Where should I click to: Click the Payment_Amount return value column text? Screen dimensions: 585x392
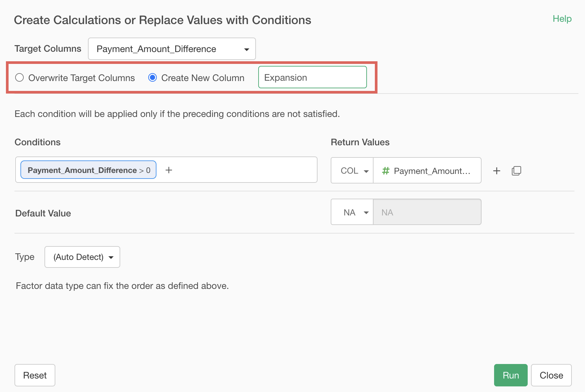pos(432,171)
